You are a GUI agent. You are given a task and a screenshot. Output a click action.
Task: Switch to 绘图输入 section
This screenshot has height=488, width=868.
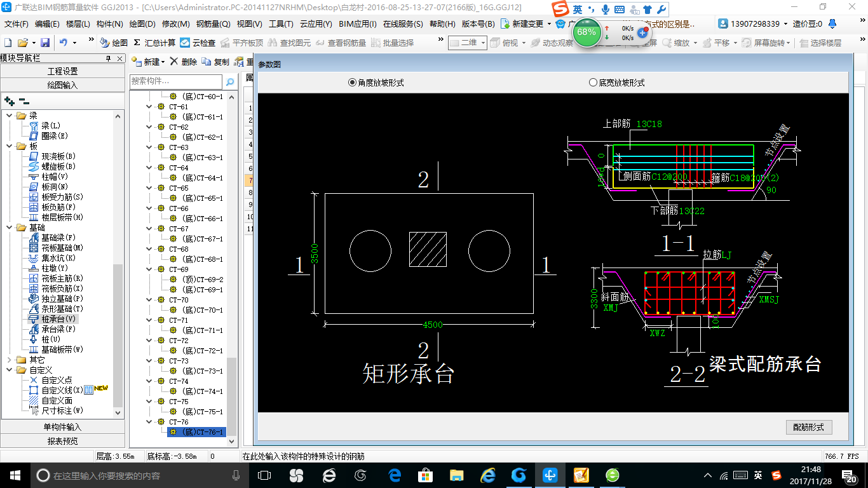(62, 85)
